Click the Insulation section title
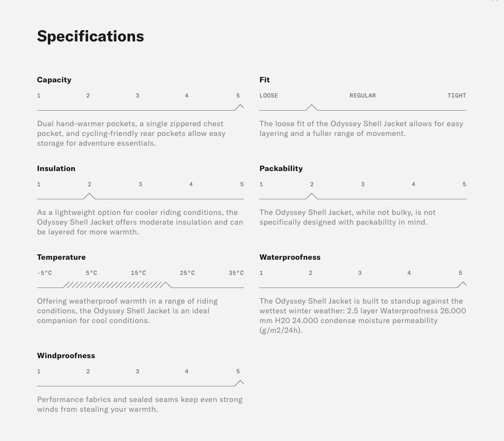This screenshot has width=504, height=441. point(56,169)
